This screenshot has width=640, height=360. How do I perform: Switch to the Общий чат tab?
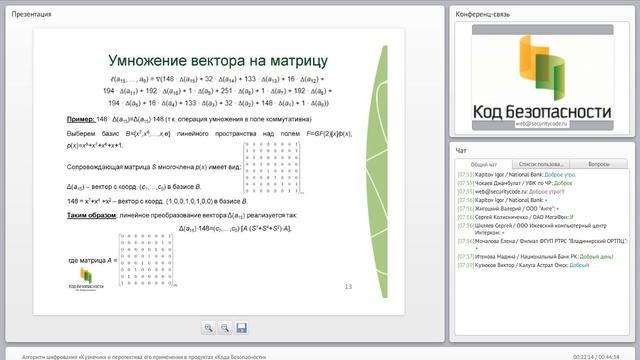[484, 164]
